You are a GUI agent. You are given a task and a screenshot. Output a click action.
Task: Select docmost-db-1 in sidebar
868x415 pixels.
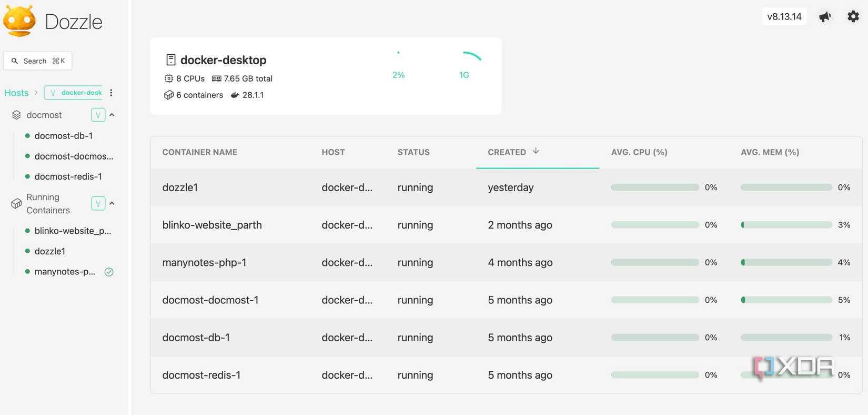63,136
